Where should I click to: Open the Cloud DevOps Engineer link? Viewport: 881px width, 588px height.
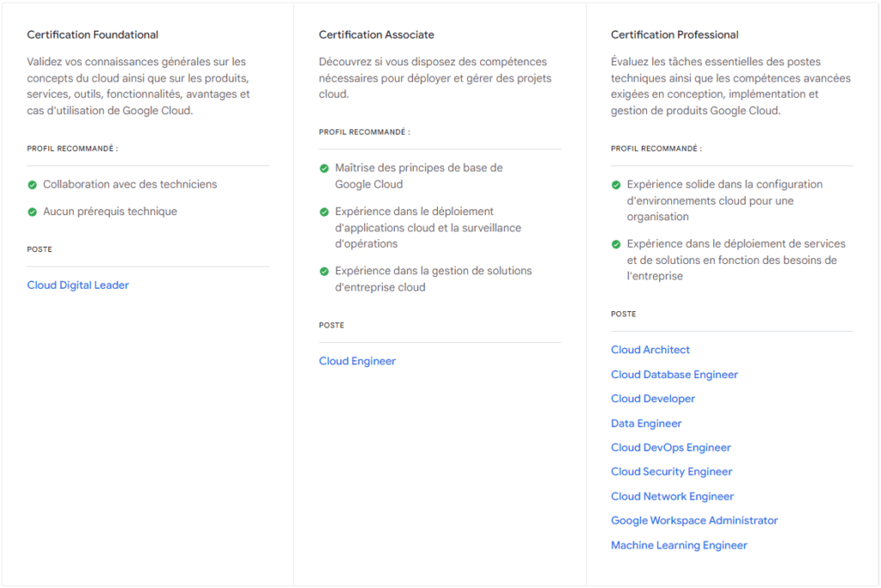click(670, 447)
